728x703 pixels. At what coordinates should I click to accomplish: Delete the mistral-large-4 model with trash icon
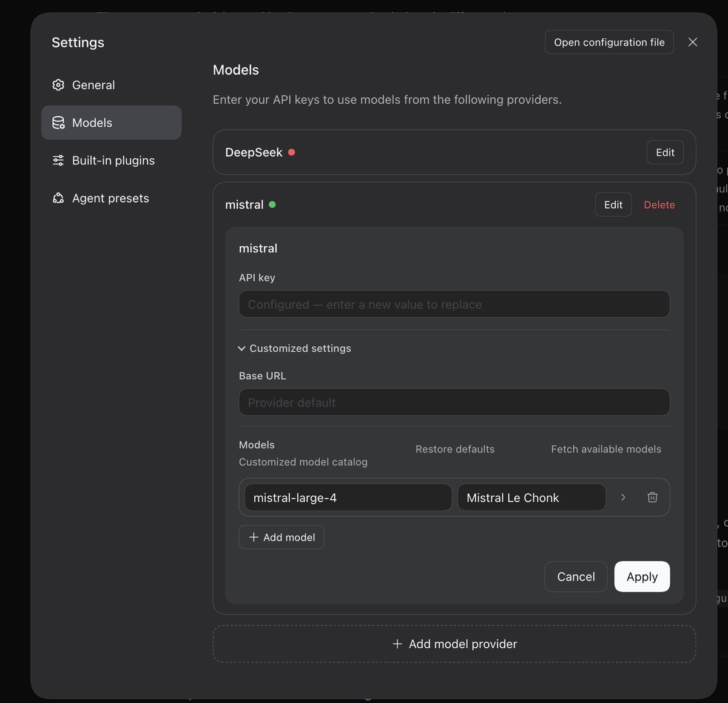coord(652,497)
